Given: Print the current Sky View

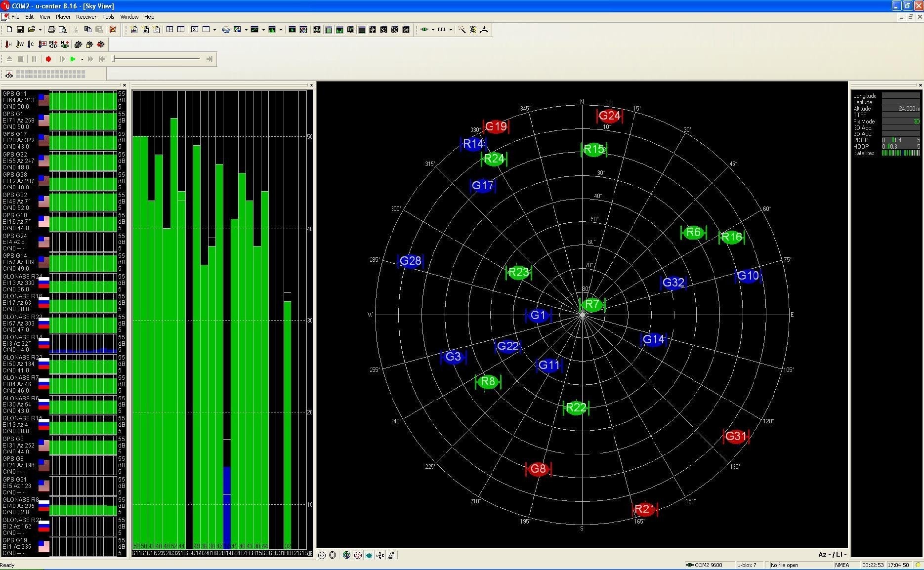Looking at the screenshot, I should (51, 30).
